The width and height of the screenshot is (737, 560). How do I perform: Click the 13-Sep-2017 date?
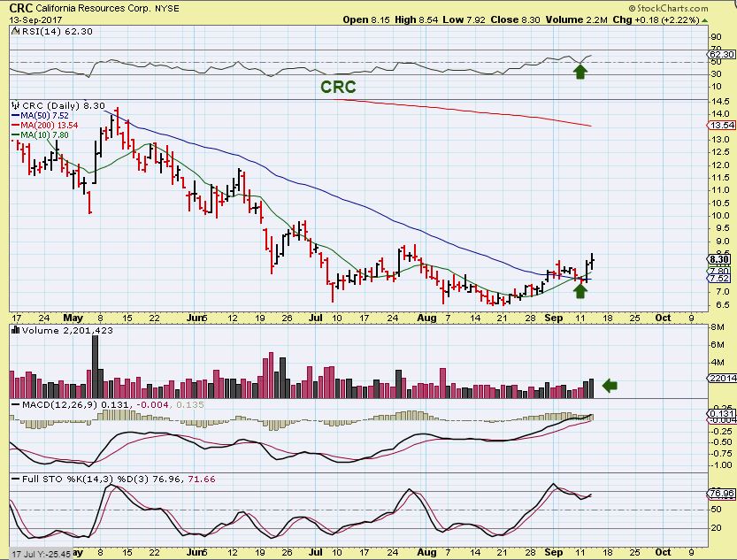pyautogui.click(x=35, y=19)
